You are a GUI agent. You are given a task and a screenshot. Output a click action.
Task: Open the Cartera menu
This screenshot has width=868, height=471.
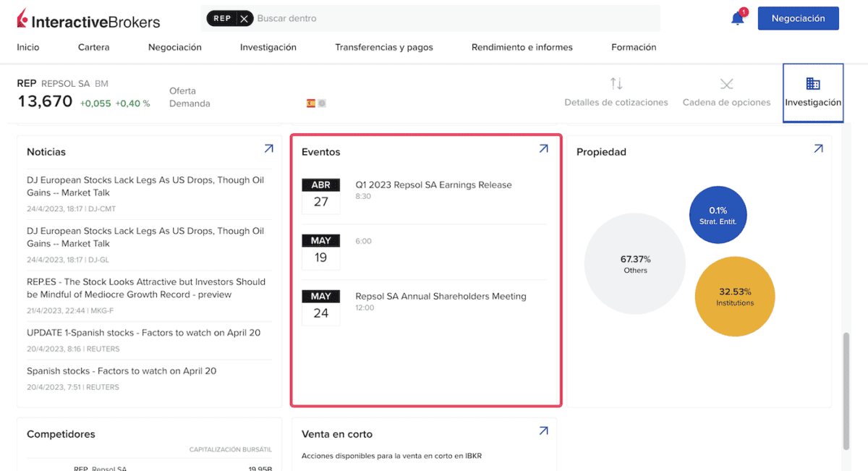click(x=94, y=47)
